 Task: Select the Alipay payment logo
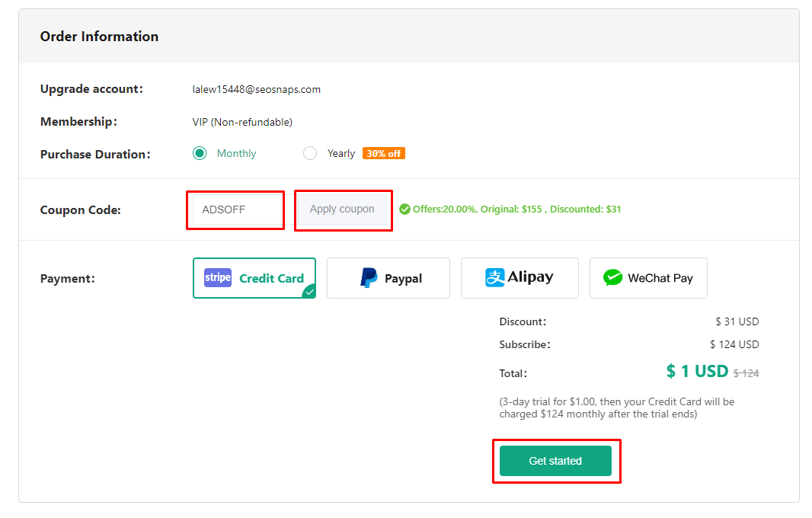[x=495, y=278]
